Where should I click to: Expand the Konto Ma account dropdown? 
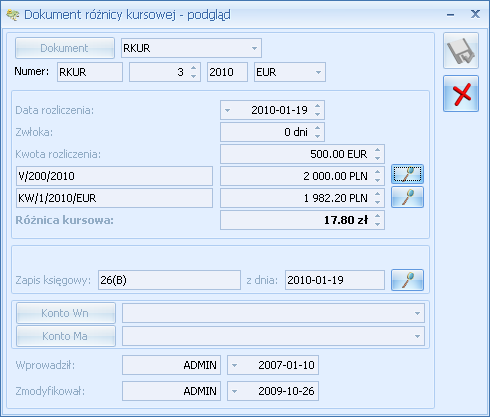pos(417,336)
